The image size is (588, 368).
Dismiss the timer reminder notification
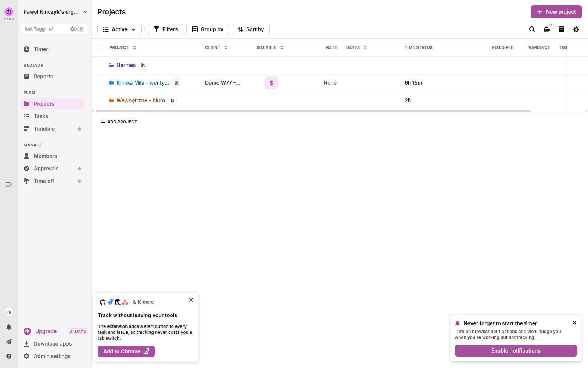pyautogui.click(x=574, y=323)
